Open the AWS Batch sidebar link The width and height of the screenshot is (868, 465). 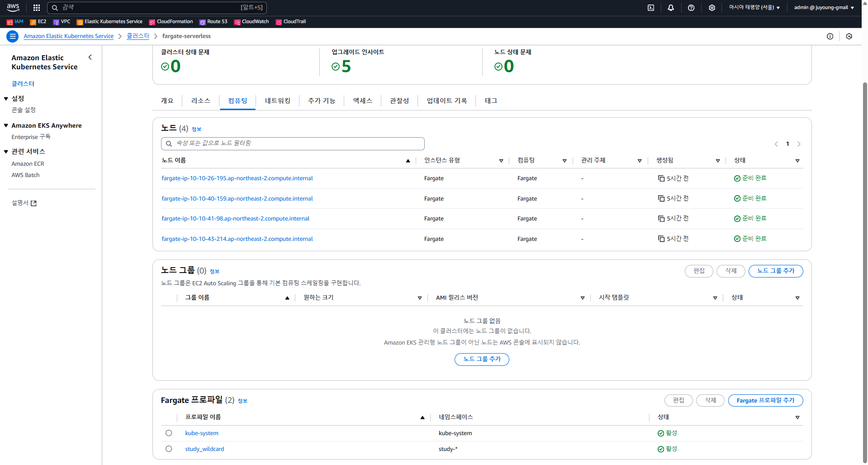25,175
